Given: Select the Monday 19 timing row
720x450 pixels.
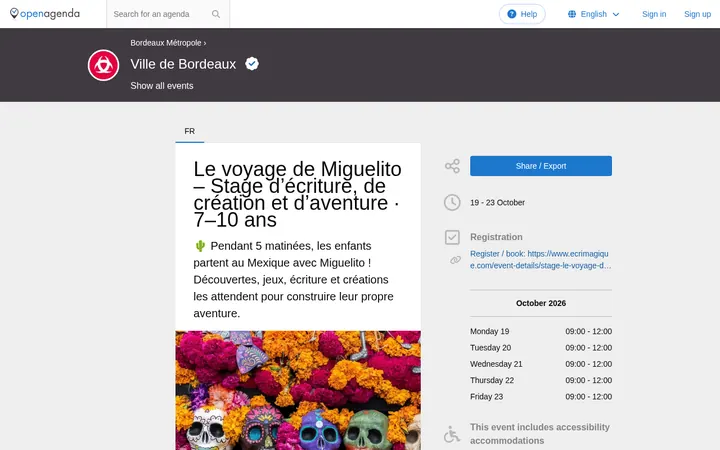Looking at the screenshot, I should (x=540, y=331).
